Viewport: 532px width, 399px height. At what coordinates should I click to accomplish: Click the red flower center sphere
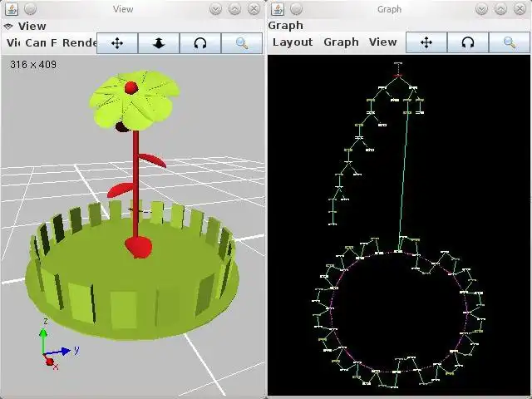pos(131,88)
